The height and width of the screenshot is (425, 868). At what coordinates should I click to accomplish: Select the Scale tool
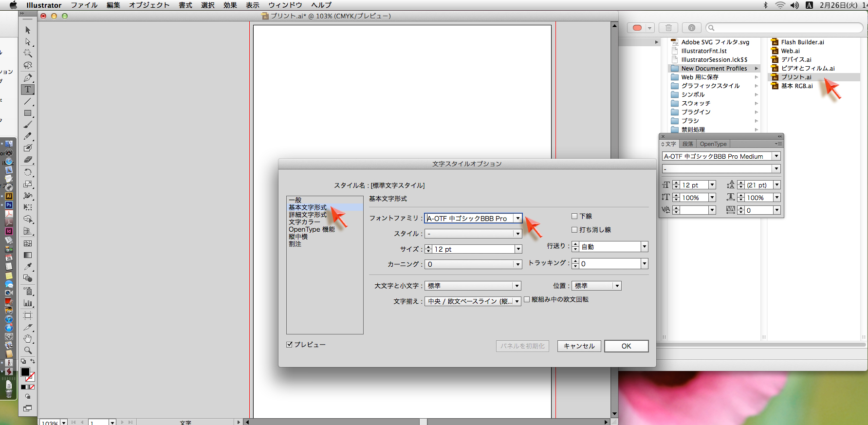coord(28,184)
